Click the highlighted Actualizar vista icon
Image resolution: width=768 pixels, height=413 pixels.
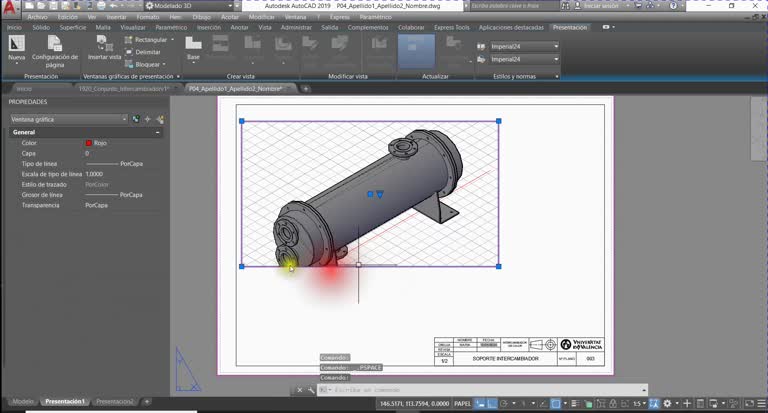416,51
